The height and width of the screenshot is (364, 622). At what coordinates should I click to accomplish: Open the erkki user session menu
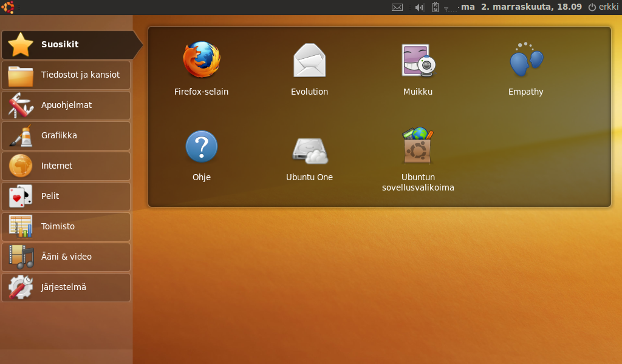point(603,7)
